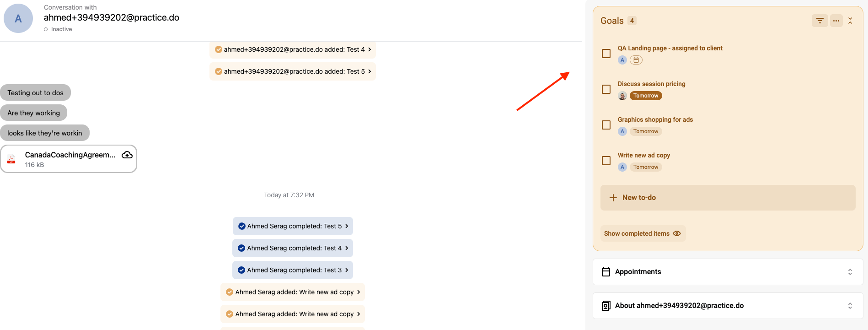Open Graphics shopping for ads goal title
The image size is (868, 330).
tap(655, 119)
